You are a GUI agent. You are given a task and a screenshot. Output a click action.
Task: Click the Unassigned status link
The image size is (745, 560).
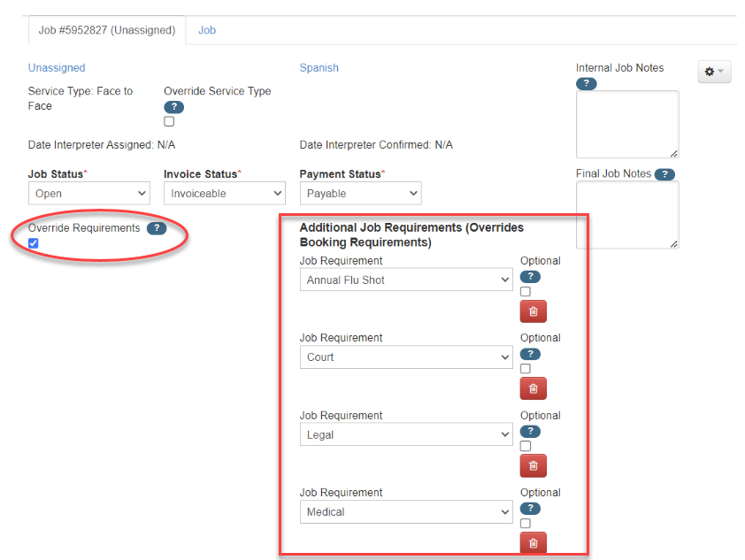(56, 67)
